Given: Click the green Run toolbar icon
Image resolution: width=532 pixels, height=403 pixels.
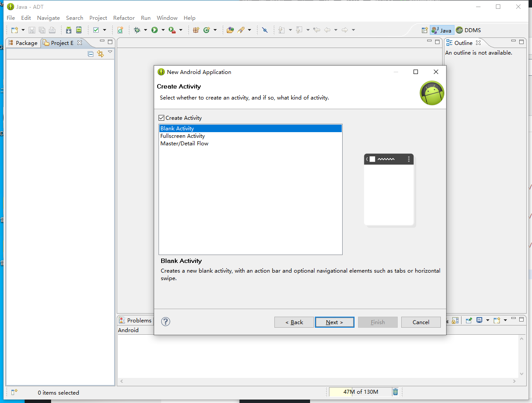Looking at the screenshot, I should 155,30.
